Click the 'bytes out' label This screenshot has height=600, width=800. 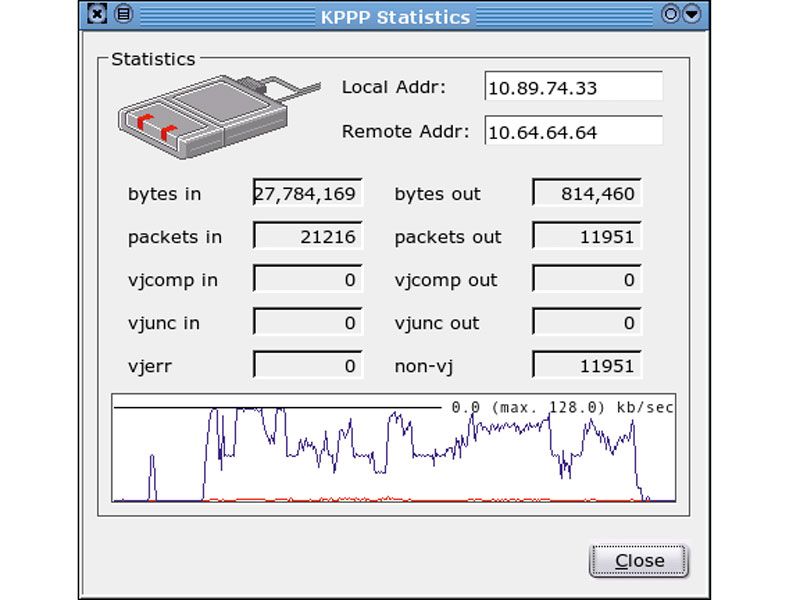437,194
